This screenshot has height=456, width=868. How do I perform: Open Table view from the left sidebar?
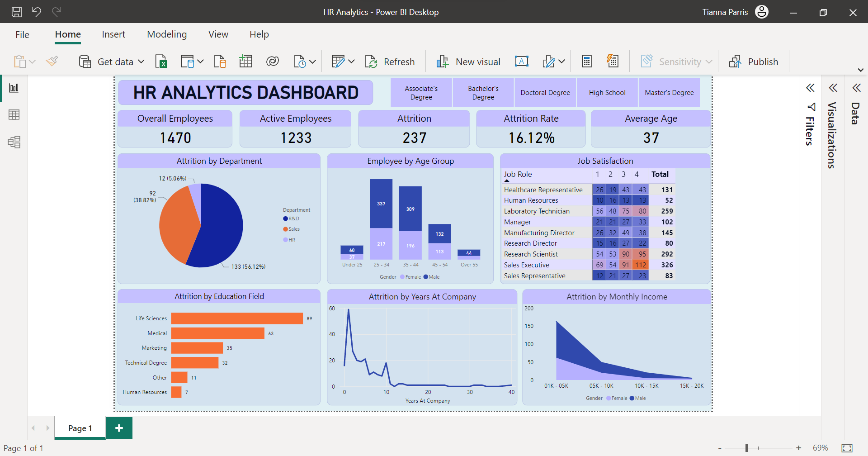click(x=14, y=114)
